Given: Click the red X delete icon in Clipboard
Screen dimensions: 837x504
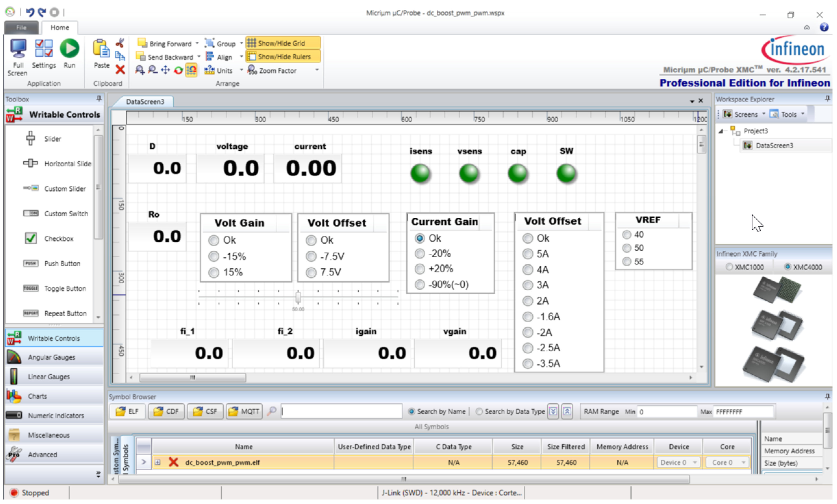Looking at the screenshot, I should [x=120, y=70].
